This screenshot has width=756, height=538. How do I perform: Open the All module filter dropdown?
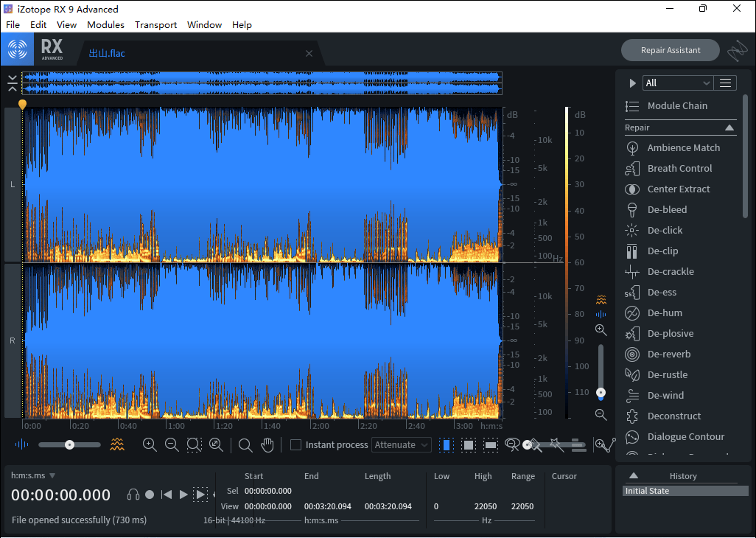(x=677, y=83)
